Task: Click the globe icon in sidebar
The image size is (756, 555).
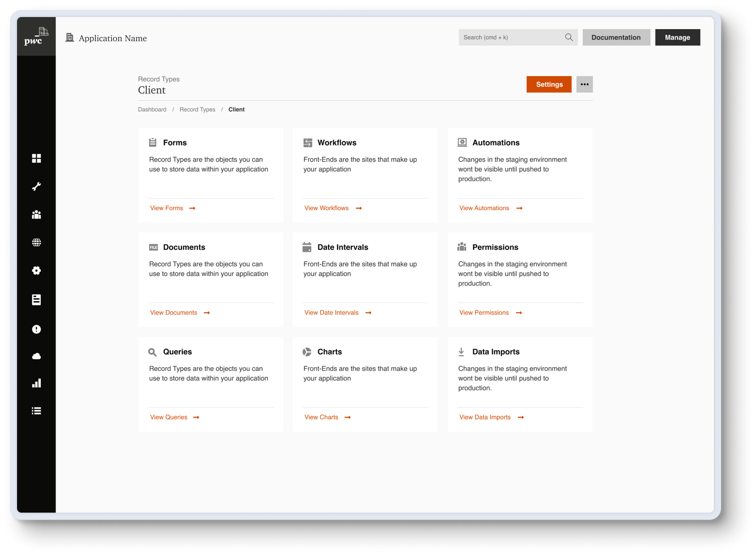Action: (x=36, y=242)
